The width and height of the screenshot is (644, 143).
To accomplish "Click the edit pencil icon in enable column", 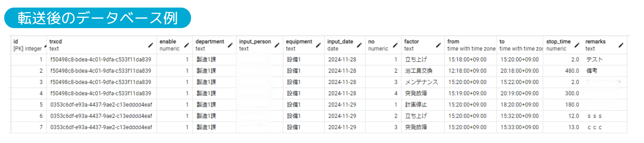I will tap(187, 45).
